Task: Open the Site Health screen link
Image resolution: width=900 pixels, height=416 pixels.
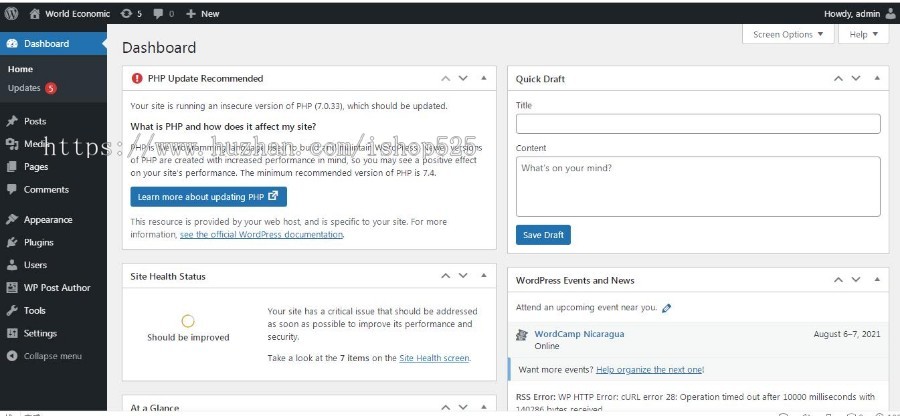Action: [x=435, y=358]
